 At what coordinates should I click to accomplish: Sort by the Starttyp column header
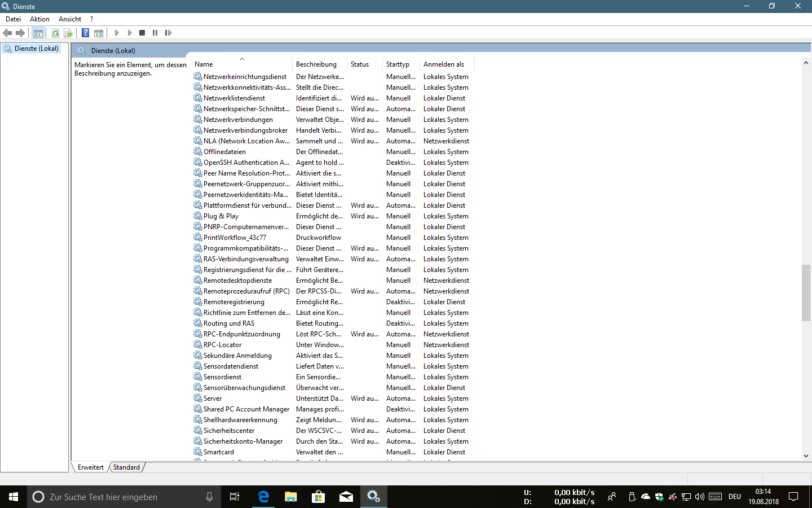point(401,64)
